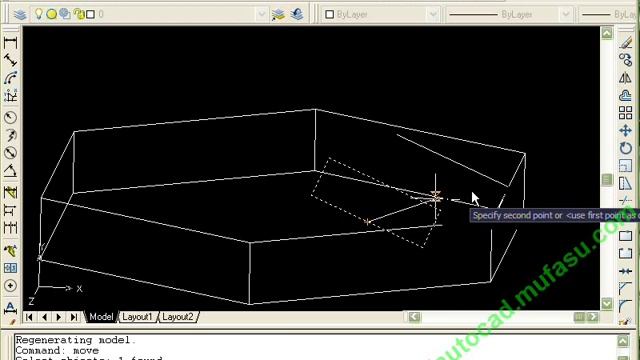Select the Radius Dimension tool
Viewport: 640px width, 360px height.
(x=11, y=118)
